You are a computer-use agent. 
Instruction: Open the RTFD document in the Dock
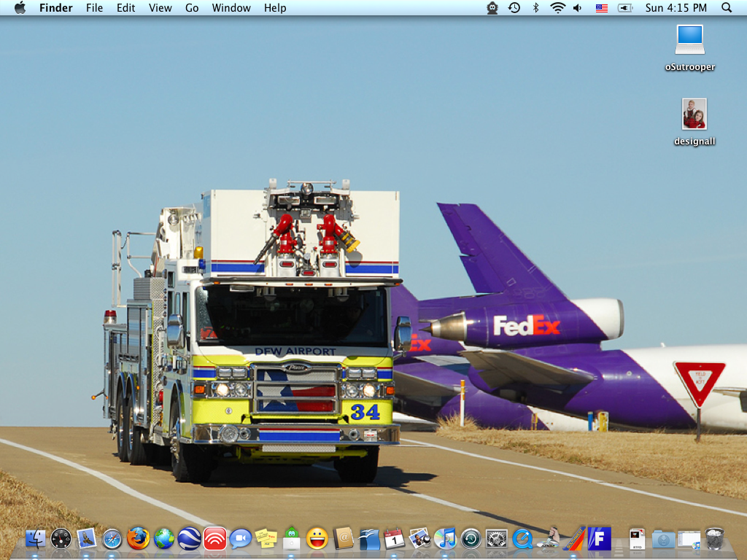click(x=638, y=539)
